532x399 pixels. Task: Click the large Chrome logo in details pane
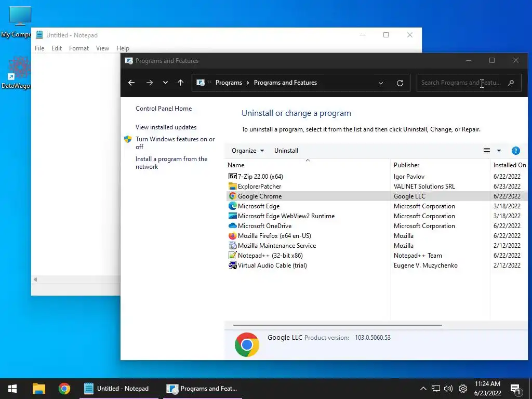[x=247, y=344]
